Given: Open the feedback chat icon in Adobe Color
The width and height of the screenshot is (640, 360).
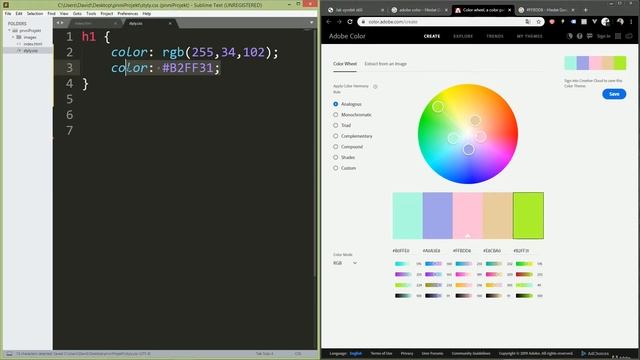Looking at the screenshot, I should pos(589,36).
